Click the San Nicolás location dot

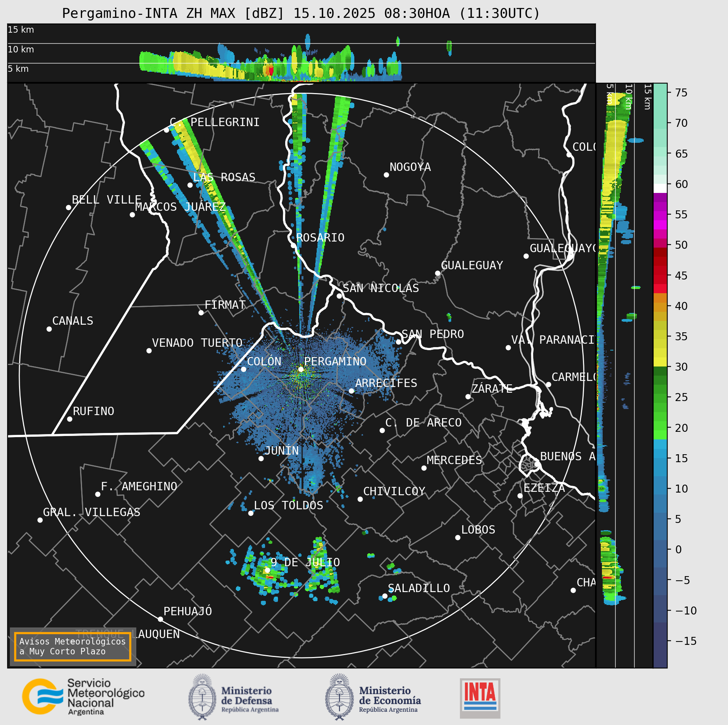(x=339, y=296)
